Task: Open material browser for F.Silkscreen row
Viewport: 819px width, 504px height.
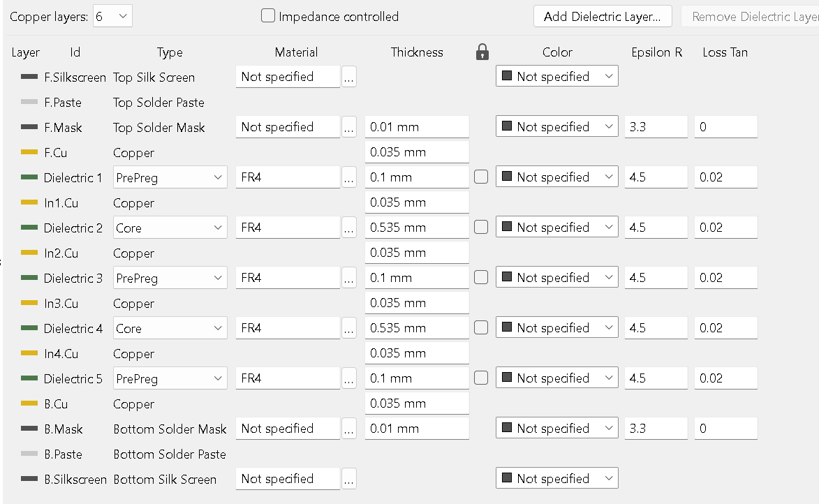Action: point(349,77)
